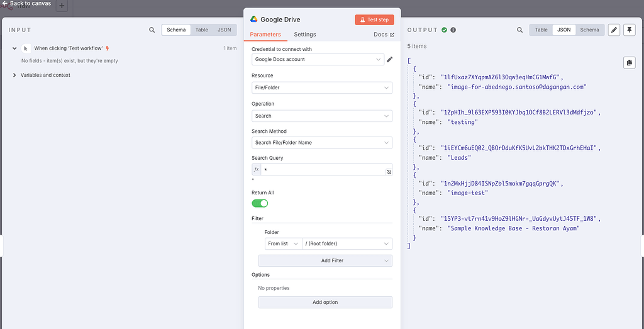The height and width of the screenshot is (329, 644).
Task: Click the search icon in Output panel
Action: [519, 30]
